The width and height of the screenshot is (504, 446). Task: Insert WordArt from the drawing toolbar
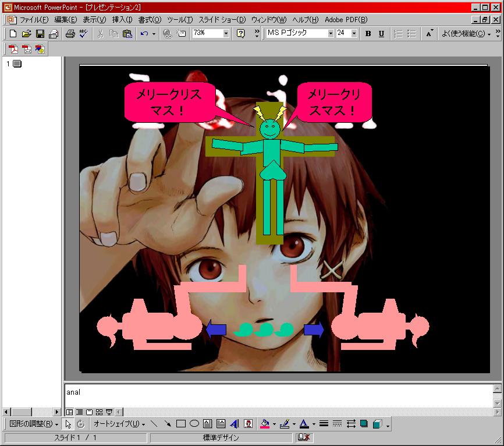(x=235, y=424)
